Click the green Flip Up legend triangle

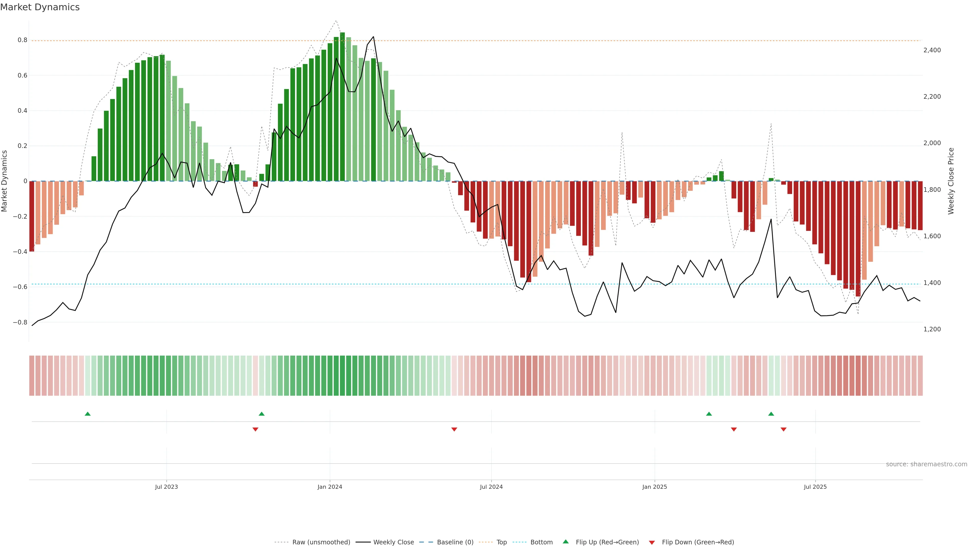[566, 542]
